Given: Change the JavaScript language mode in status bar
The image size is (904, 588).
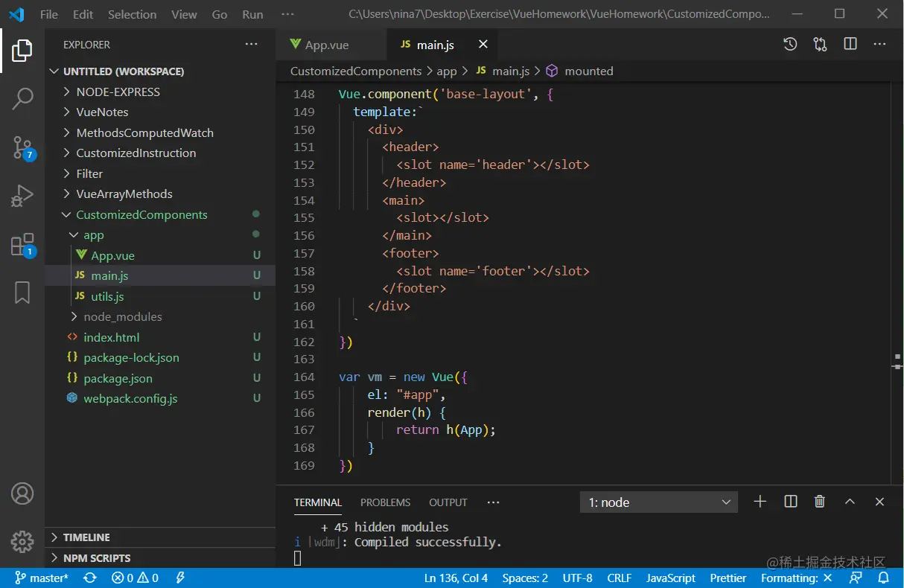Looking at the screenshot, I should [x=670, y=578].
